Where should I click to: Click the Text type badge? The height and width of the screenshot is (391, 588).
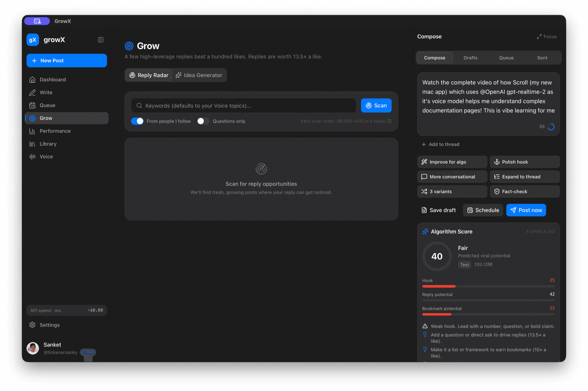coord(465,265)
